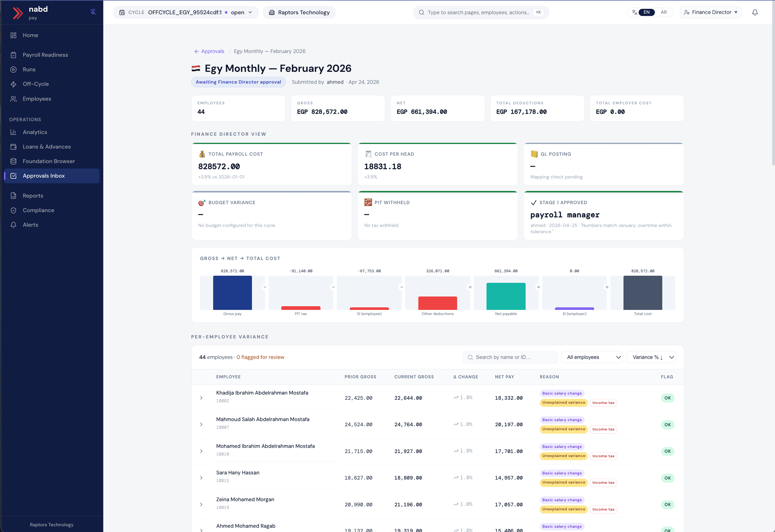Click the nabd pay logo

(30, 13)
